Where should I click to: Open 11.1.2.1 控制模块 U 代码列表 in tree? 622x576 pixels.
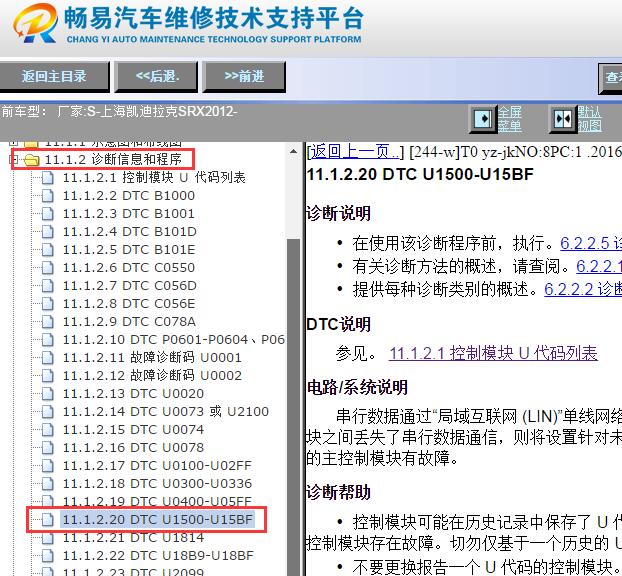(154, 177)
